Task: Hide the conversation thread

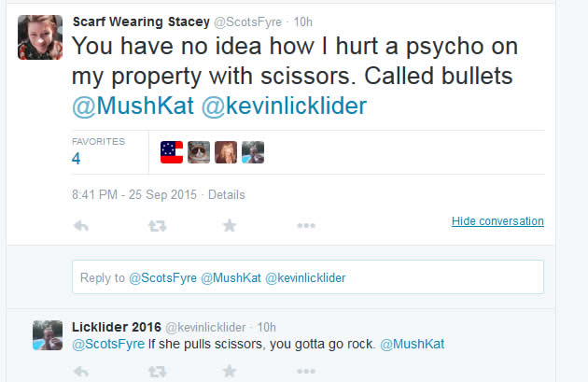Action: point(497,221)
